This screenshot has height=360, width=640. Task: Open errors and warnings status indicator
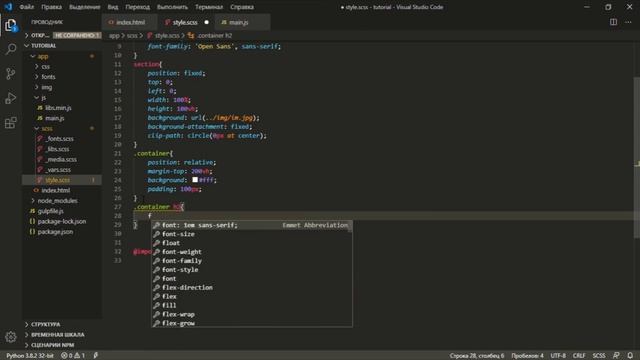pyautogui.click(x=73, y=356)
